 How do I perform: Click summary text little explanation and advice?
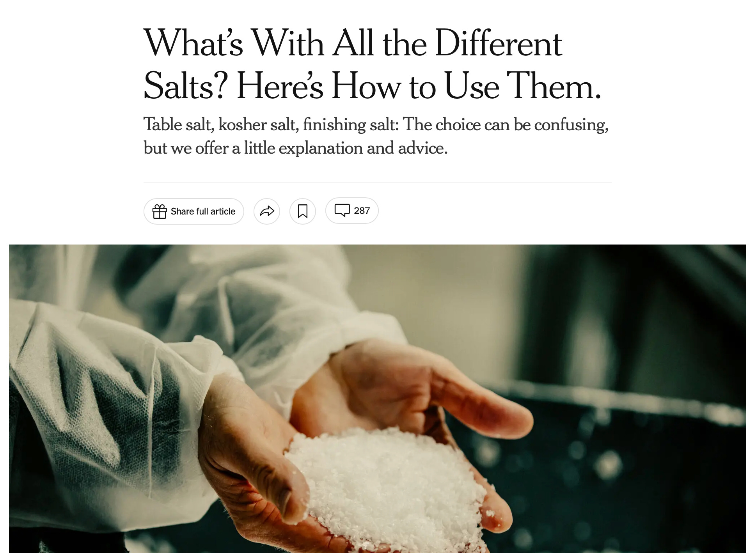pyautogui.click(x=346, y=148)
